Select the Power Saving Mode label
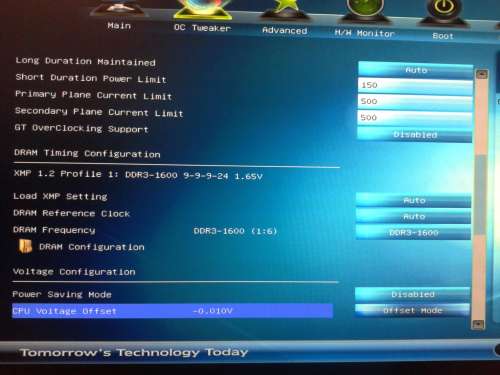 tap(62, 294)
